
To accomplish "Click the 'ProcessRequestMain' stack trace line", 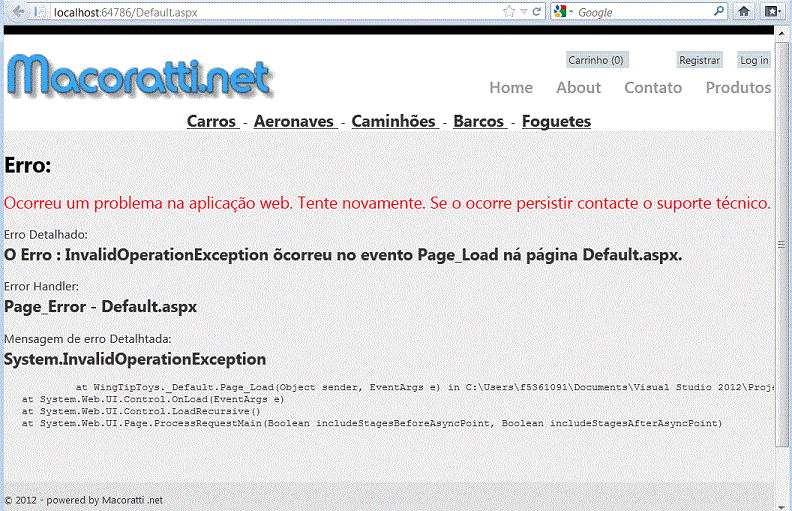I will [x=372, y=424].
